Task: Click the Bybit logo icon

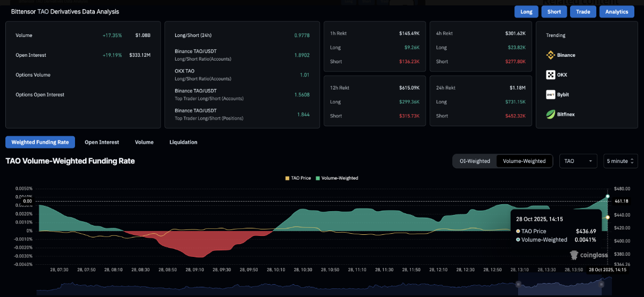Action: coord(550,94)
